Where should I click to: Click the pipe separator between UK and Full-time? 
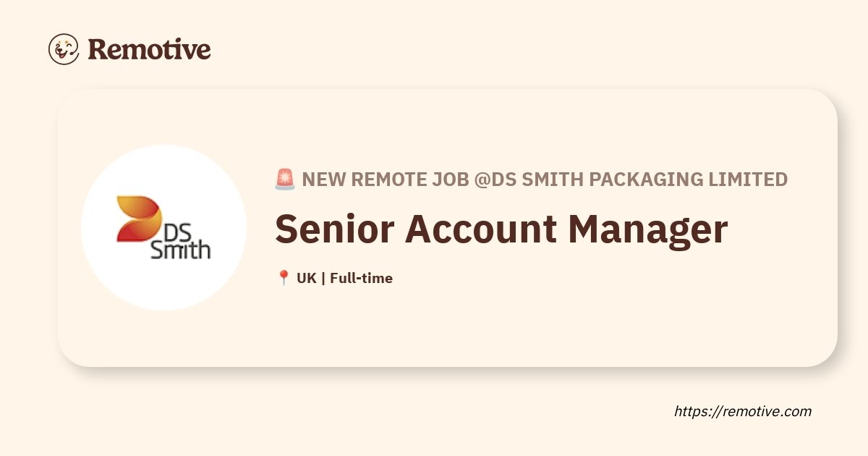click(x=323, y=278)
